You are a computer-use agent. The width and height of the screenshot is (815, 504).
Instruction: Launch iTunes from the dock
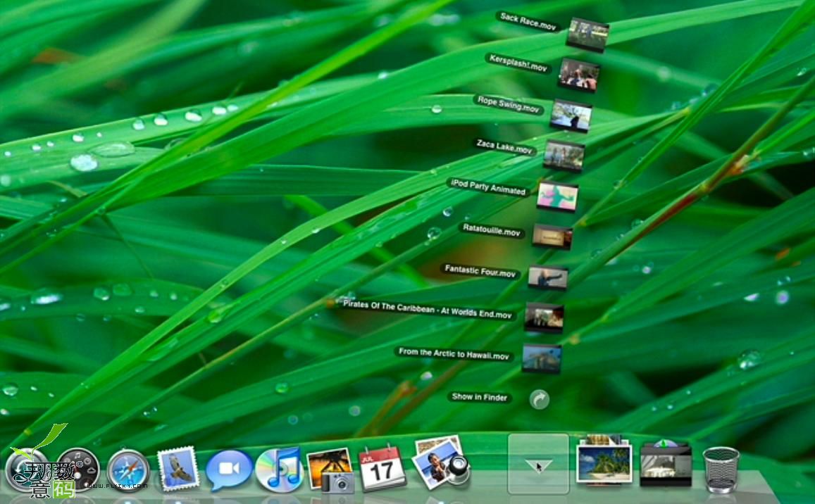(x=279, y=470)
